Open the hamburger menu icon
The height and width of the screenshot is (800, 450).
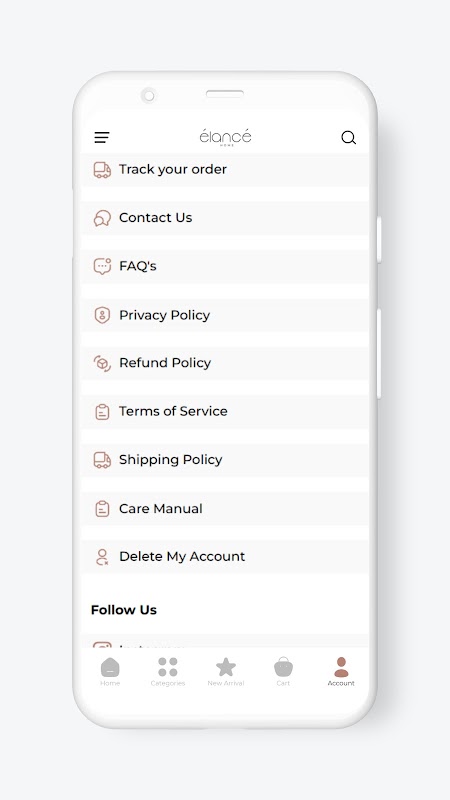coord(102,137)
